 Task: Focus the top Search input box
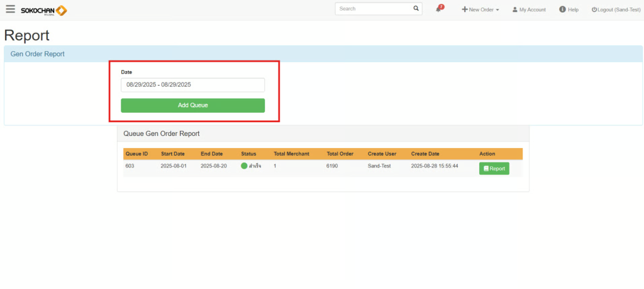373,9
